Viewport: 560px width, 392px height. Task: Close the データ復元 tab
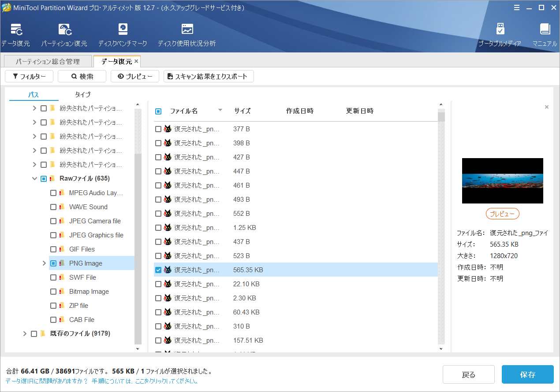tap(136, 61)
